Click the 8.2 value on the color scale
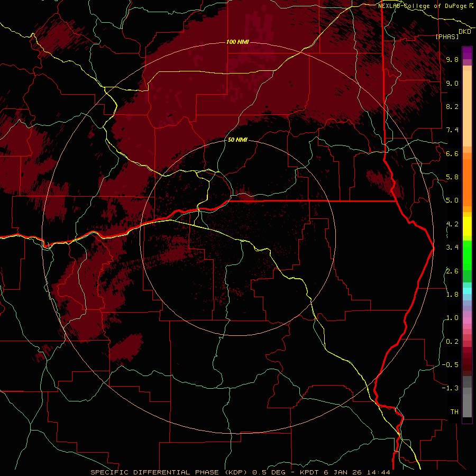The width and height of the screenshot is (476, 476). [x=452, y=106]
